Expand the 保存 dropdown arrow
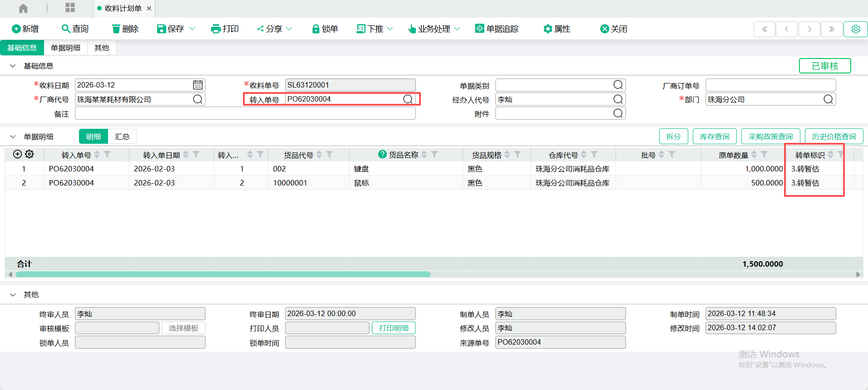The height and width of the screenshot is (390, 868). (x=192, y=29)
